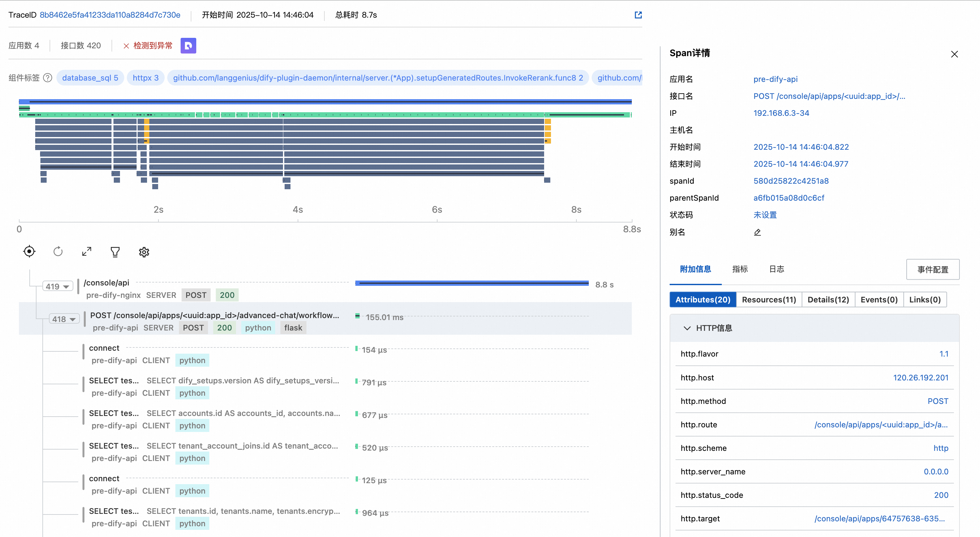
Task: Select the httpx 3 component tag
Action: [x=145, y=78]
